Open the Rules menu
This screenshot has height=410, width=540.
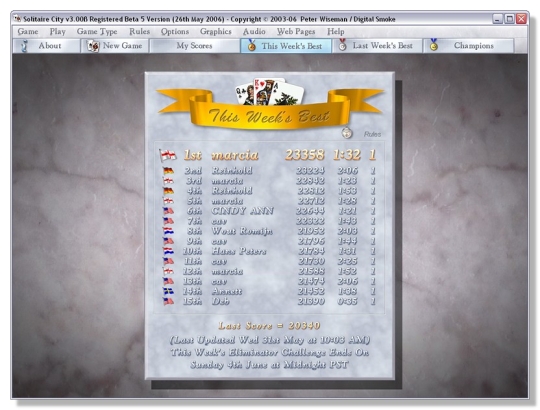point(139,32)
